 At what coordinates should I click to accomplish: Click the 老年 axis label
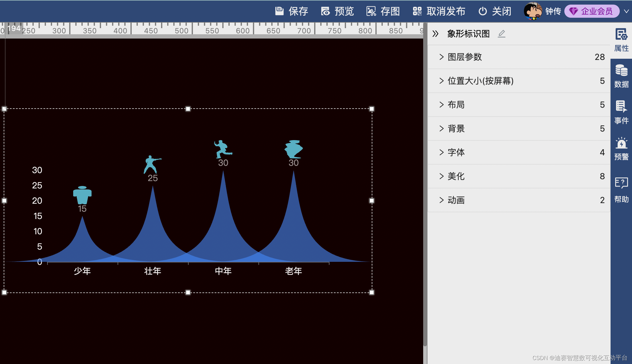point(294,271)
